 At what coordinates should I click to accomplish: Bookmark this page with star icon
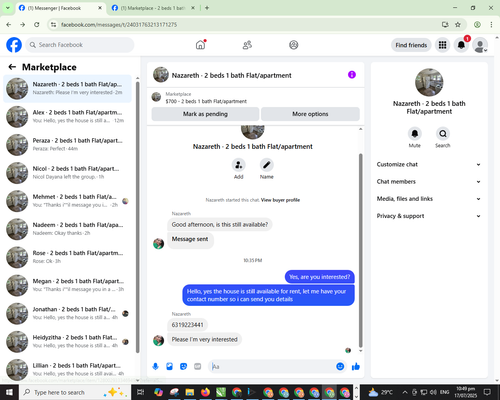[458, 24]
